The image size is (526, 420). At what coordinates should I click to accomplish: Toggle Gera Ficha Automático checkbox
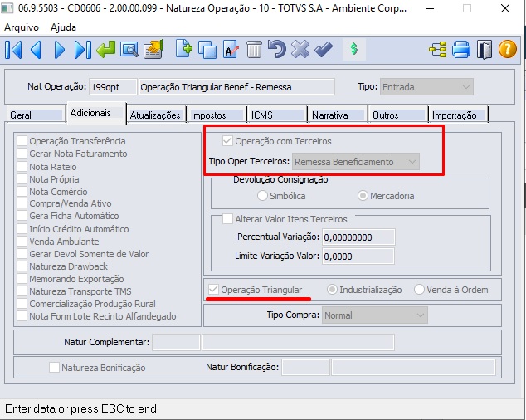22,216
